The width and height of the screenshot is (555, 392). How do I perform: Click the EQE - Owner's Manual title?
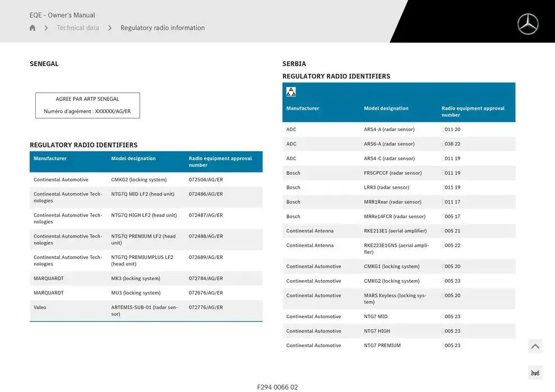click(x=62, y=15)
